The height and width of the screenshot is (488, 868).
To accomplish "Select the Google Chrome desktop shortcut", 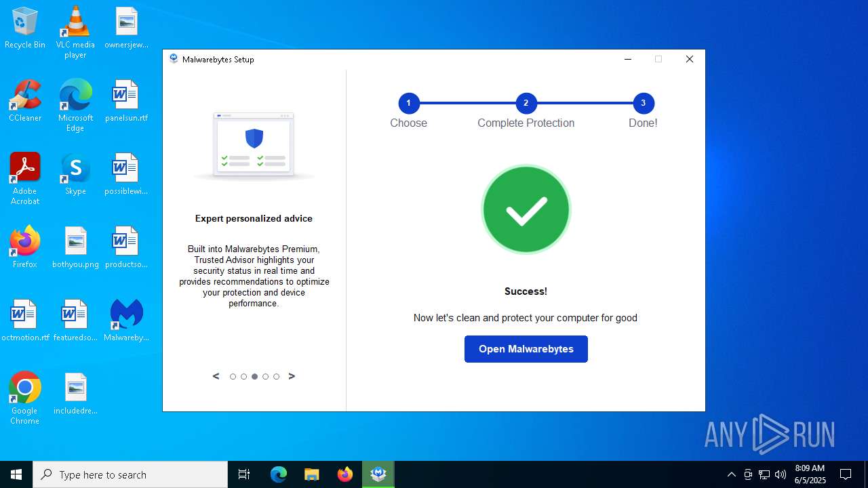I will 25,399.
